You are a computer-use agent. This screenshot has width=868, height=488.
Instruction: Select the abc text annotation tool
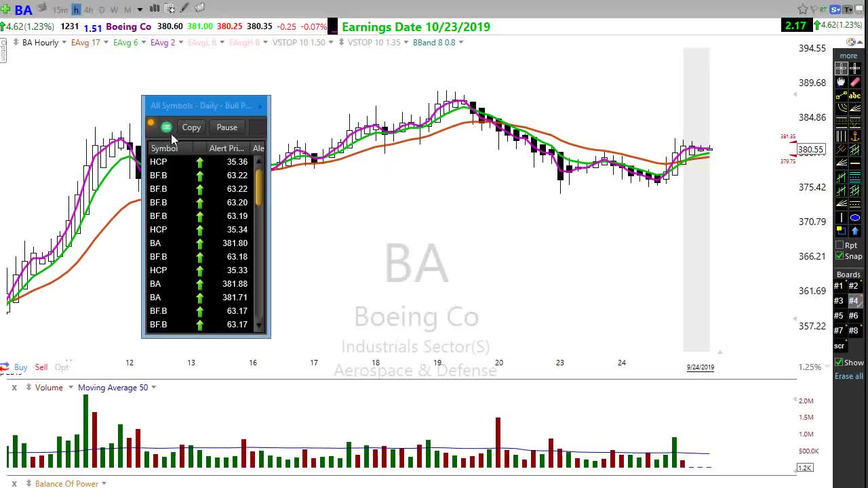[x=854, y=96]
